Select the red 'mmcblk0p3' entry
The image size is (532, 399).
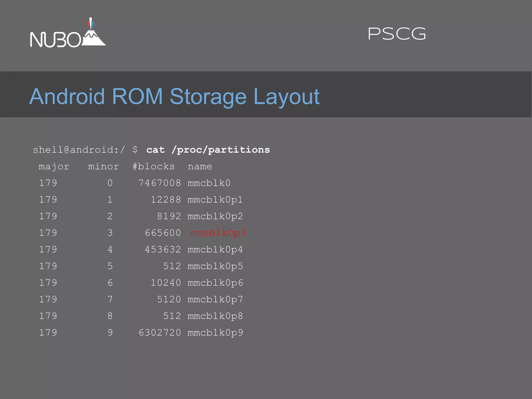point(218,233)
